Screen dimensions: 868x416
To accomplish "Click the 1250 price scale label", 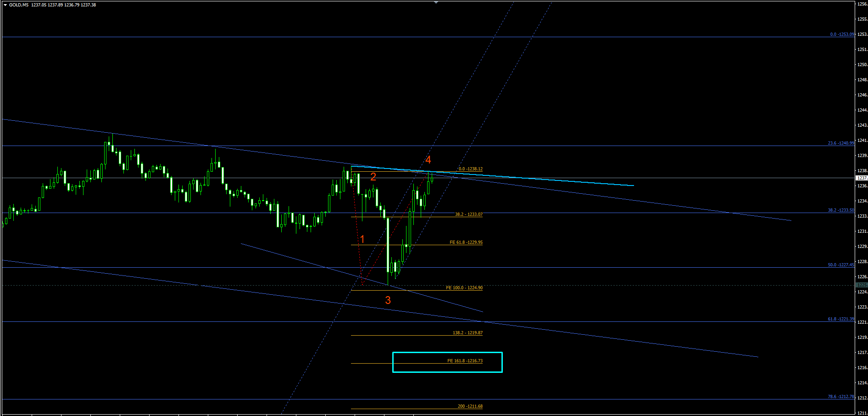I will click(x=862, y=65).
